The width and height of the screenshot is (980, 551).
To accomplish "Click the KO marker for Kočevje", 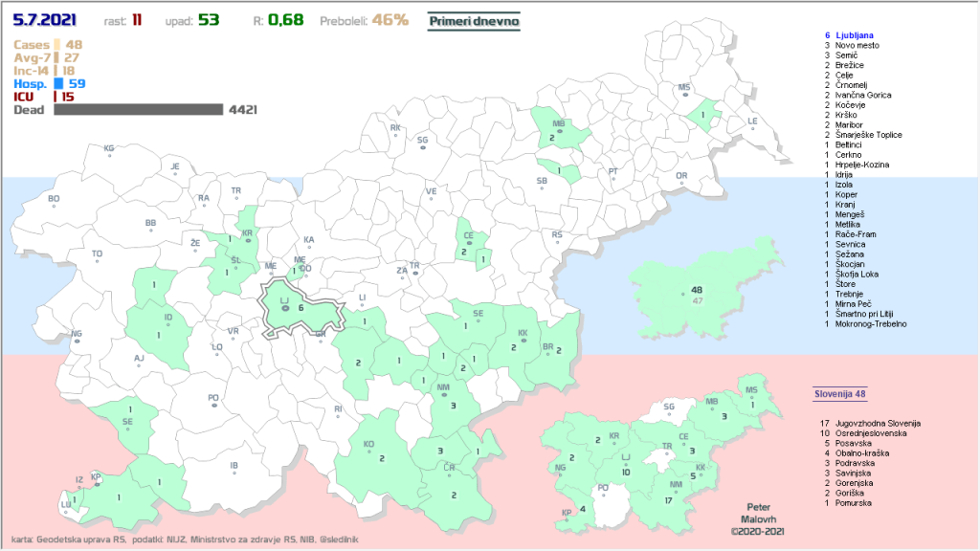I will point(368,445).
